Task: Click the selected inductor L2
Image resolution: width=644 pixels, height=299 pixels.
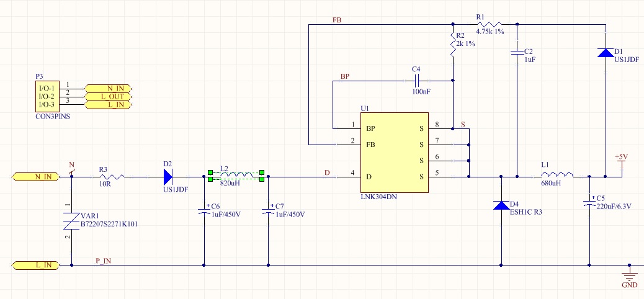Action: coord(236,176)
